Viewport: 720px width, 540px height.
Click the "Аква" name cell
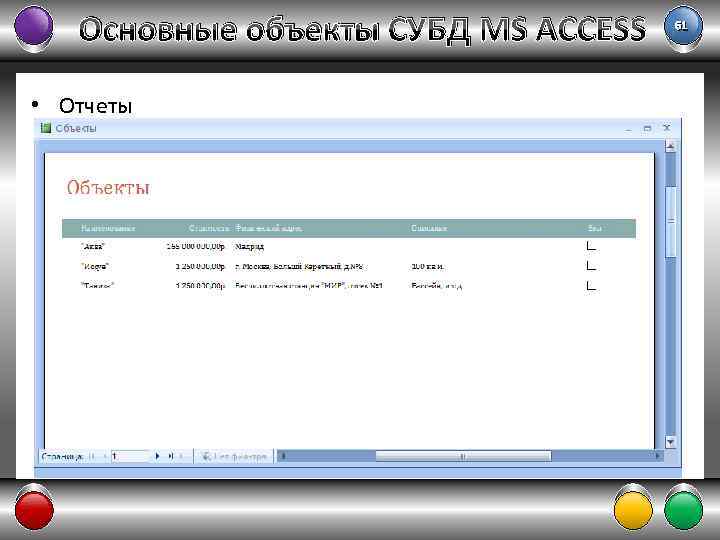pos(93,247)
